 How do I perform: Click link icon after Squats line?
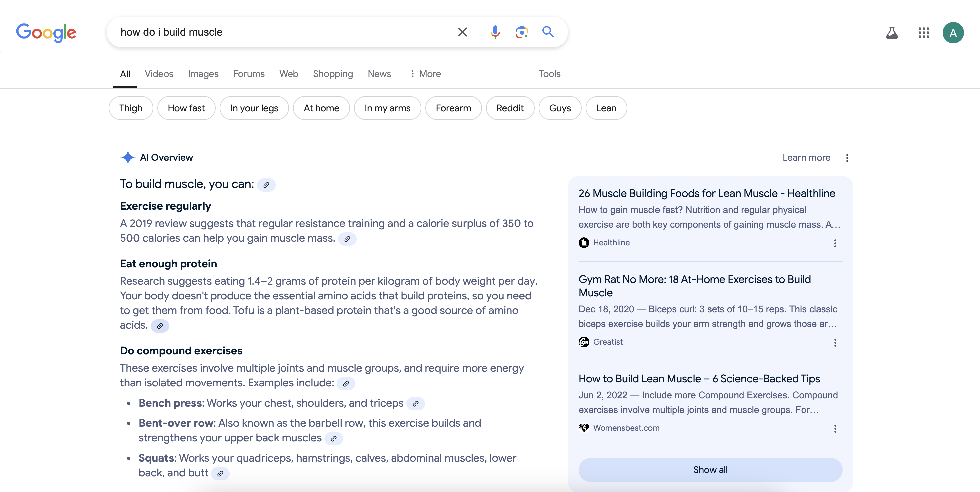[x=220, y=474]
